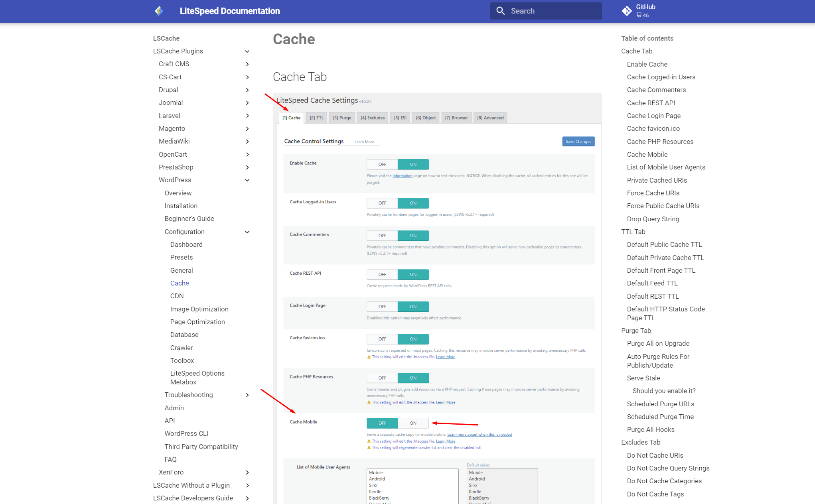Image resolution: width=815 pixels, height=504 pixels.
Task: Jump to TTL Tab in contents
Action: [633, 232]
